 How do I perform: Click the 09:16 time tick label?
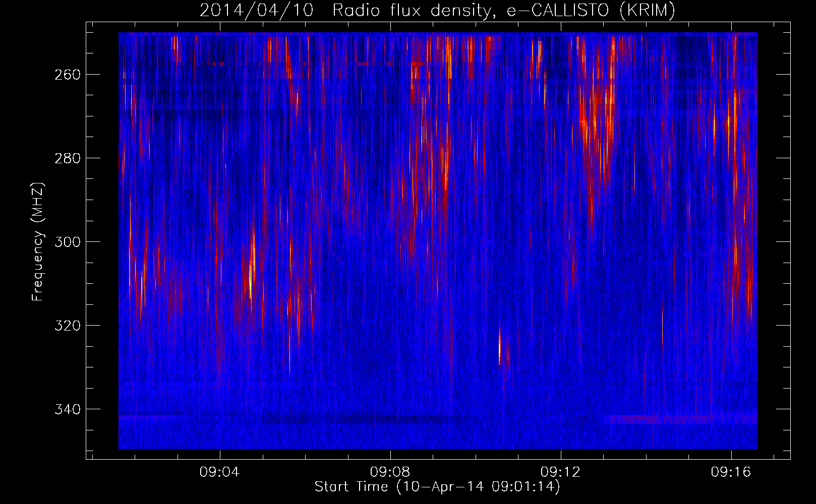pyautogui.click(x=731, y=472)
